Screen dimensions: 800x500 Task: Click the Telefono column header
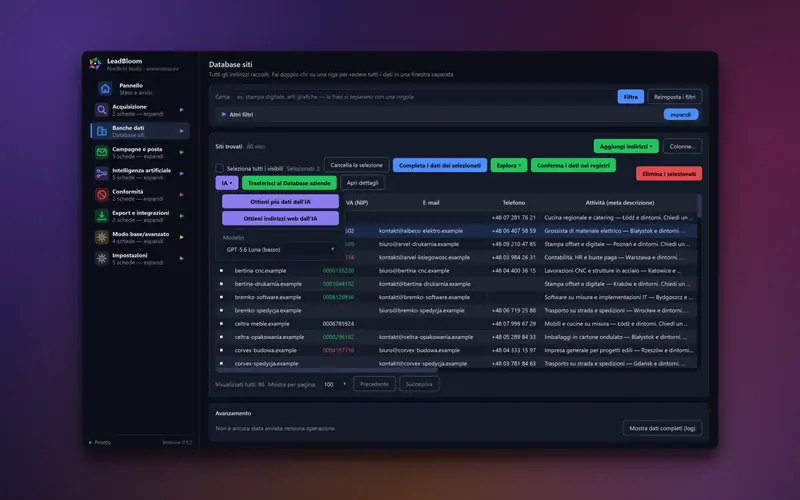(x=514, y=203)
